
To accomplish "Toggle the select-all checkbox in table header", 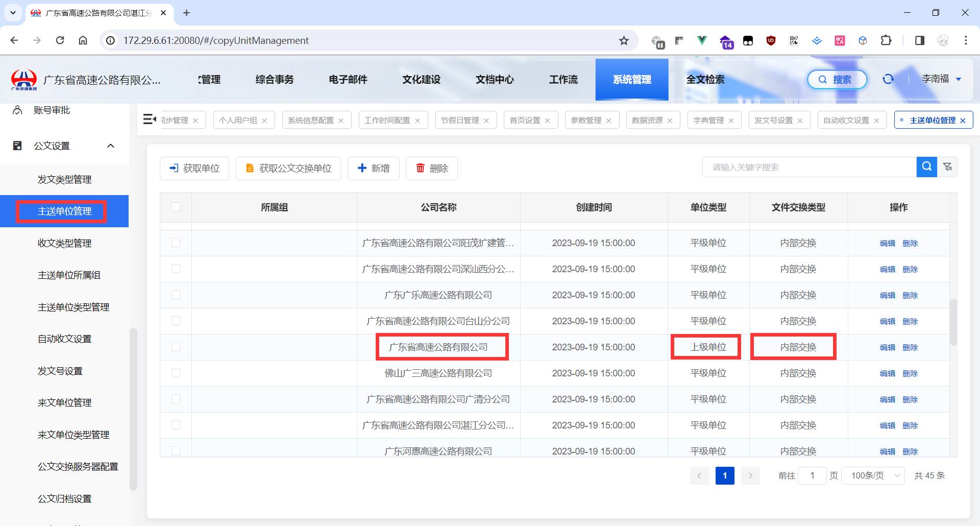I will [x=176, y=207].
